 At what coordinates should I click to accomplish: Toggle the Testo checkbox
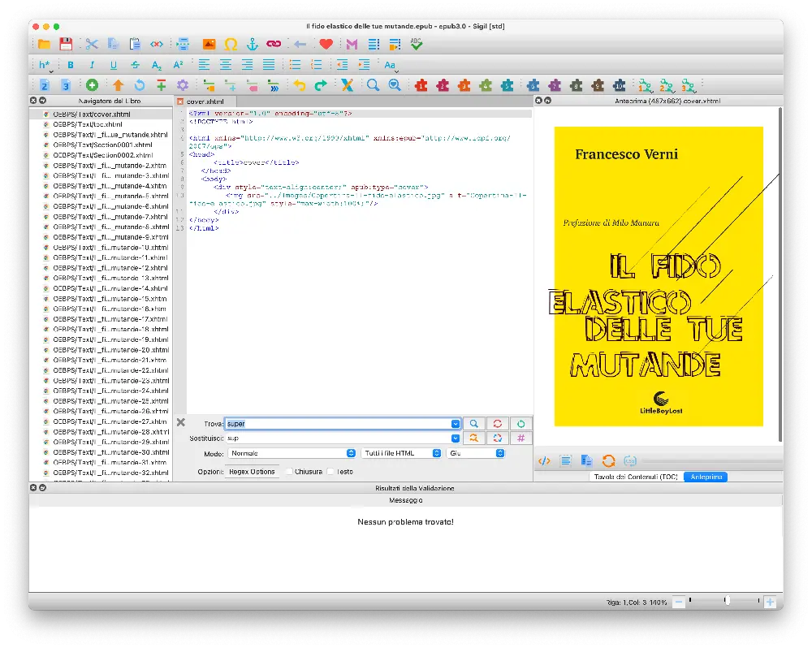coord(330,472)
